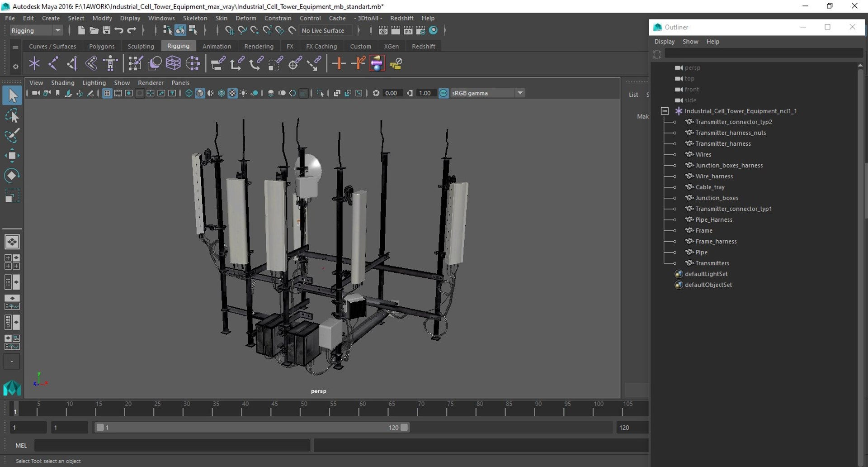Undo the last action

tap(119, 30)
